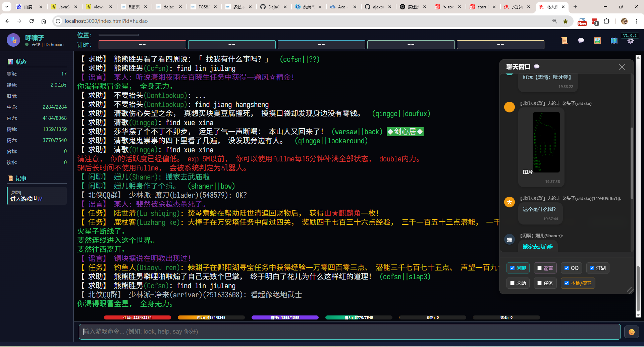Uncheck the 江湖 channel filter
Screen dimensions: 644x347
point(592,268)
